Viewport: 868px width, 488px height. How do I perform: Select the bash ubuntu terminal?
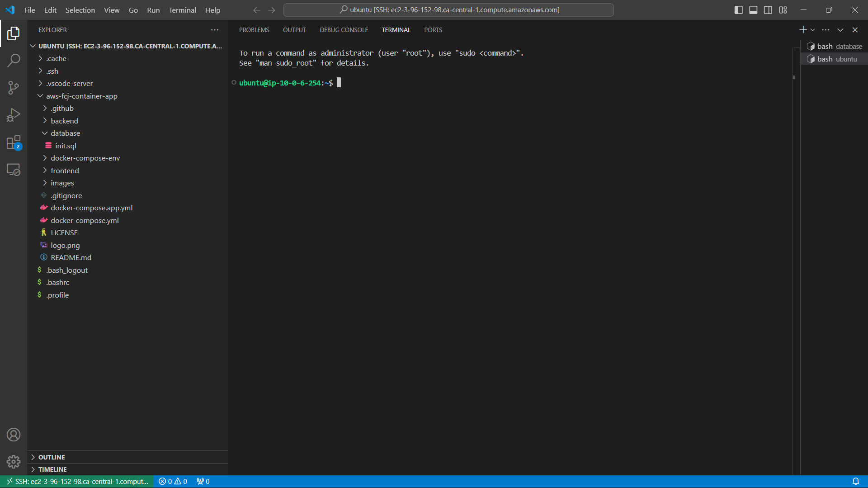click(834, 59)
